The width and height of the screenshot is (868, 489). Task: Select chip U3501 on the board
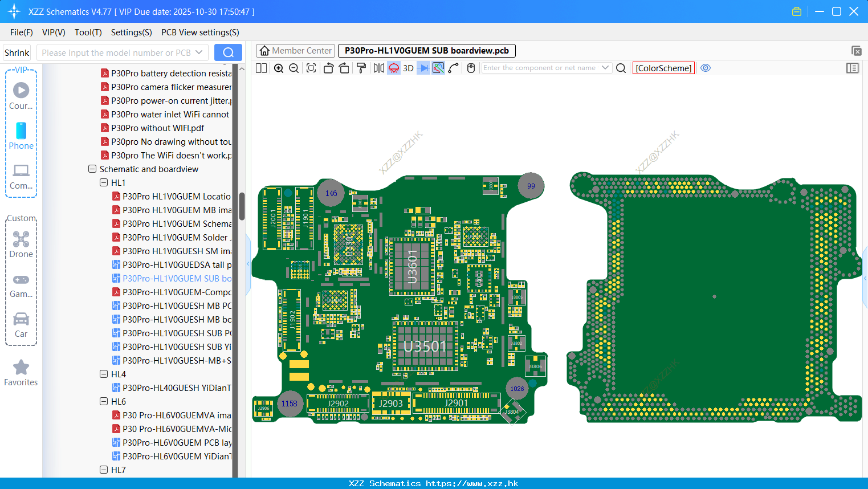coord(425,346)
